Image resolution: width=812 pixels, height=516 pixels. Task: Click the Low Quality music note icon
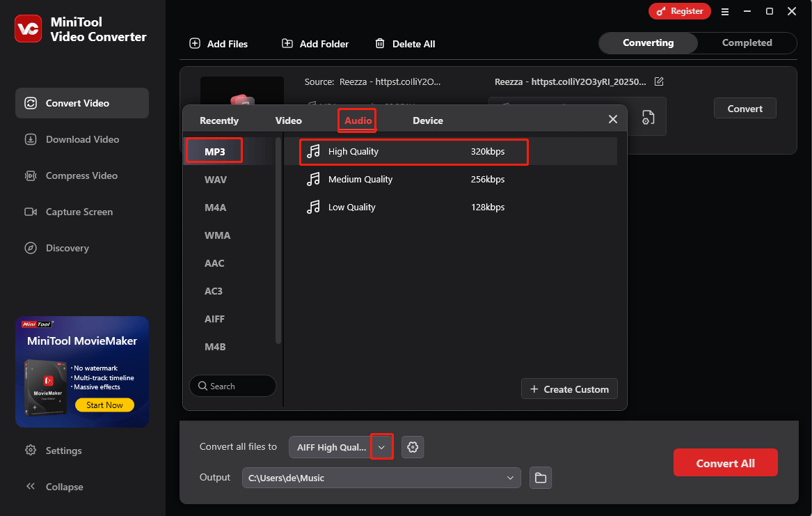(313, 208)
